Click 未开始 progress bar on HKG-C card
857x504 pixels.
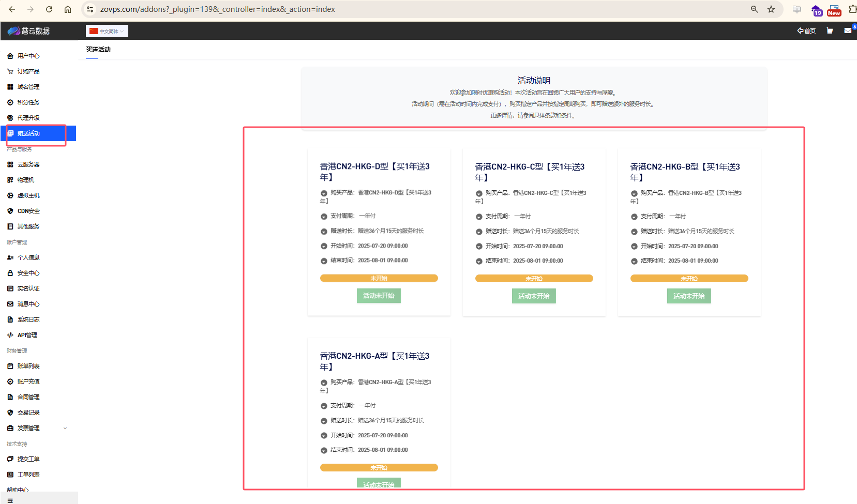tap(534, 279)
